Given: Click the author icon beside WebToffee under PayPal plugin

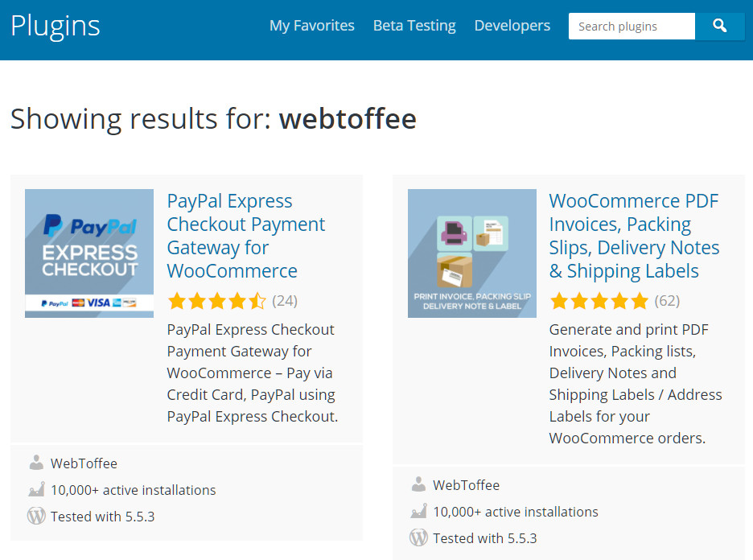Looking at the screenshot, I should [x=36, y=463].
